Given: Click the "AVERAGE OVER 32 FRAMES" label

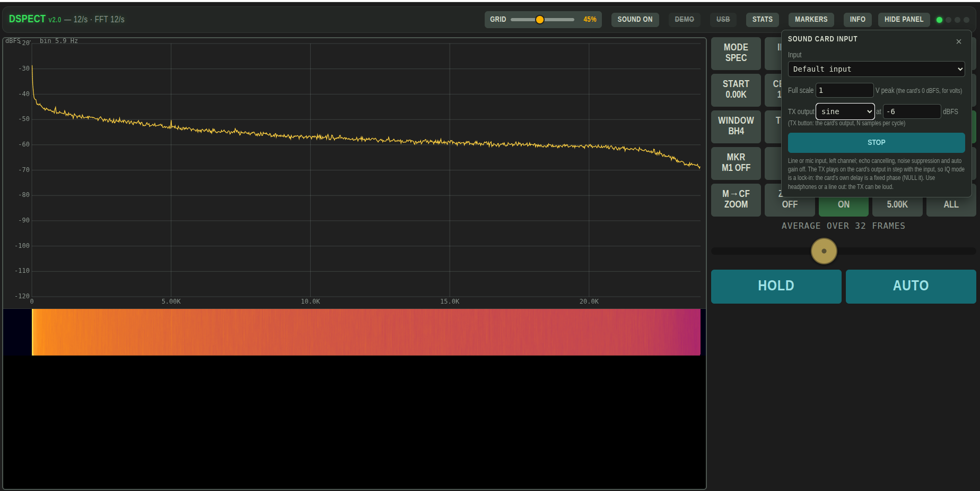Looking at the screenshot, I should click(843, 226).
